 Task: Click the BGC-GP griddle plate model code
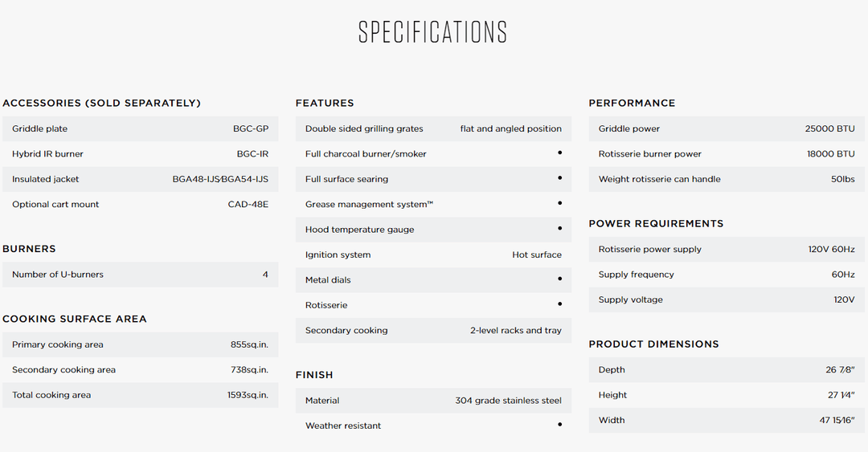251,128
